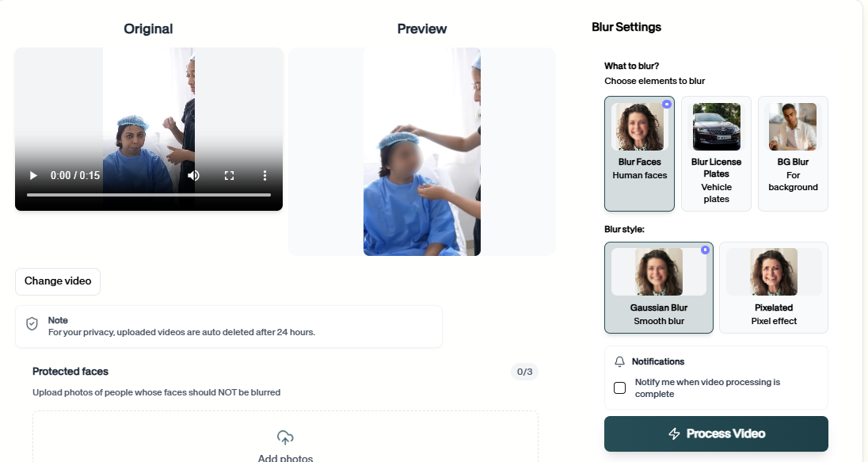
Task: Enable notify me when processing is complete
Action: 619,388
